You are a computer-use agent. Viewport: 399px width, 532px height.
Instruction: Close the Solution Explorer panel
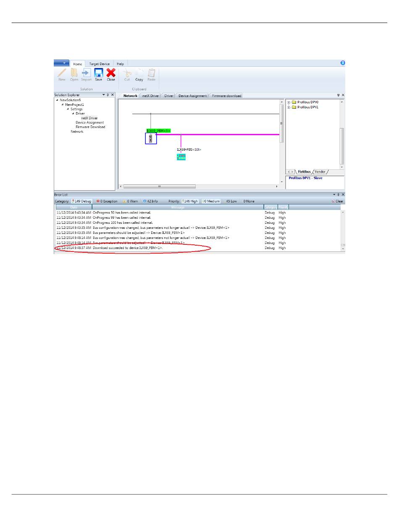[112, 95]
